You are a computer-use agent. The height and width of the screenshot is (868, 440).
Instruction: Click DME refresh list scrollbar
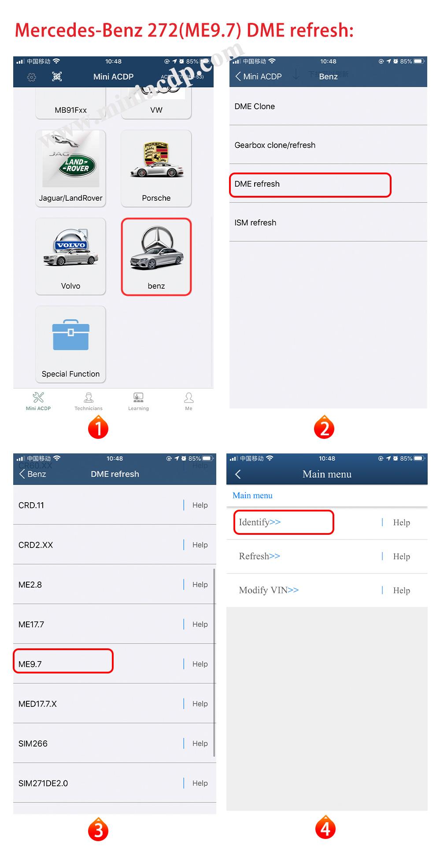(x=214, y=662)
